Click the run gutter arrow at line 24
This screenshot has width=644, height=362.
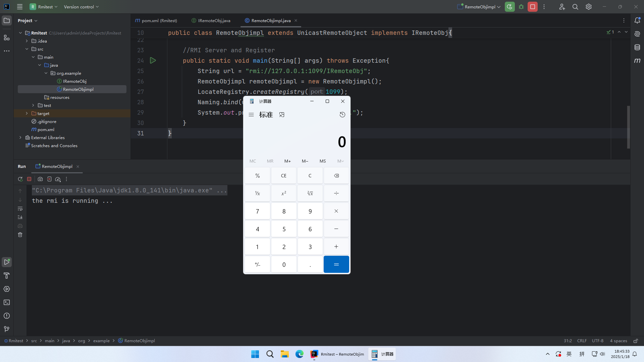pos(153,61)
